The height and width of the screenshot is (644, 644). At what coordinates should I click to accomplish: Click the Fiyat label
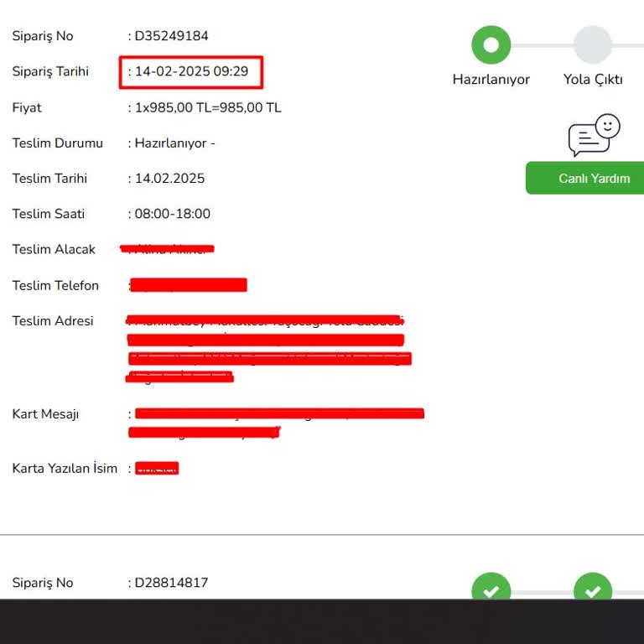click(27, 107)
